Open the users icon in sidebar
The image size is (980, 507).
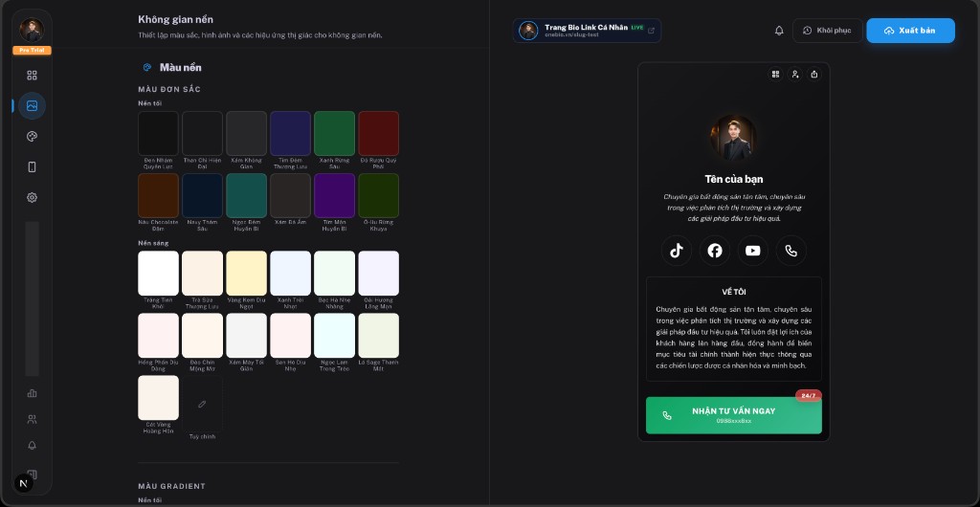click(x=32, y=419)
